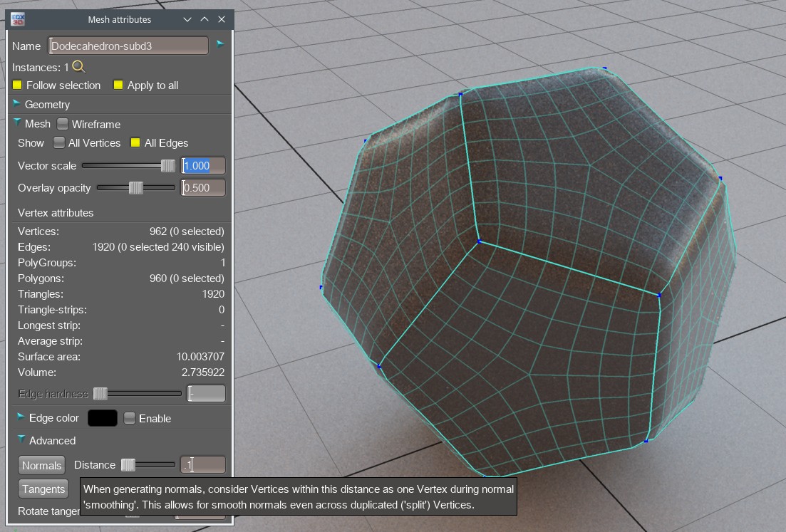Open the black Edge color swatch
Image resolution: width=786 pixels, height=532 pixels.
point(102,418)
